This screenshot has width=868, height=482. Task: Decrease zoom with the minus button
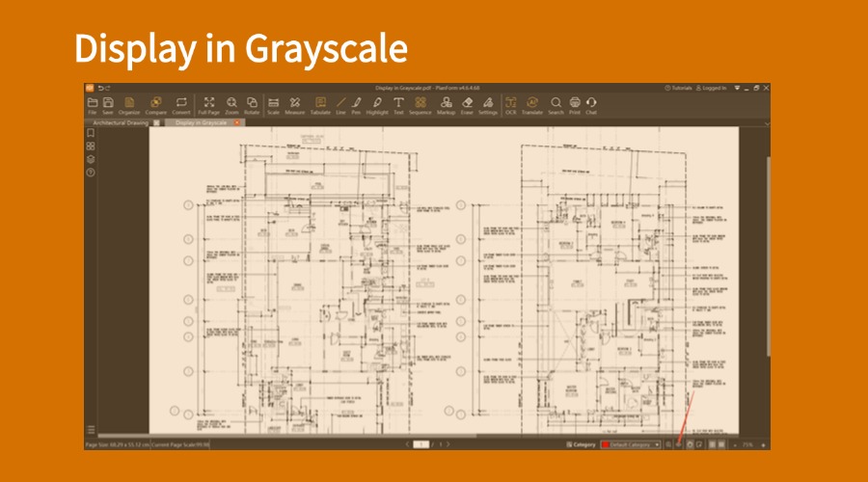(x=735, y=445)
